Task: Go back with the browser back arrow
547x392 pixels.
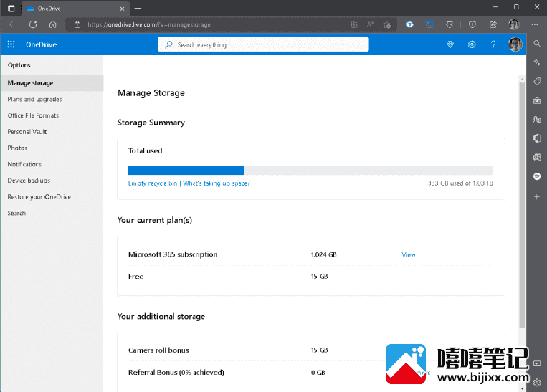Action: (13, 24)
